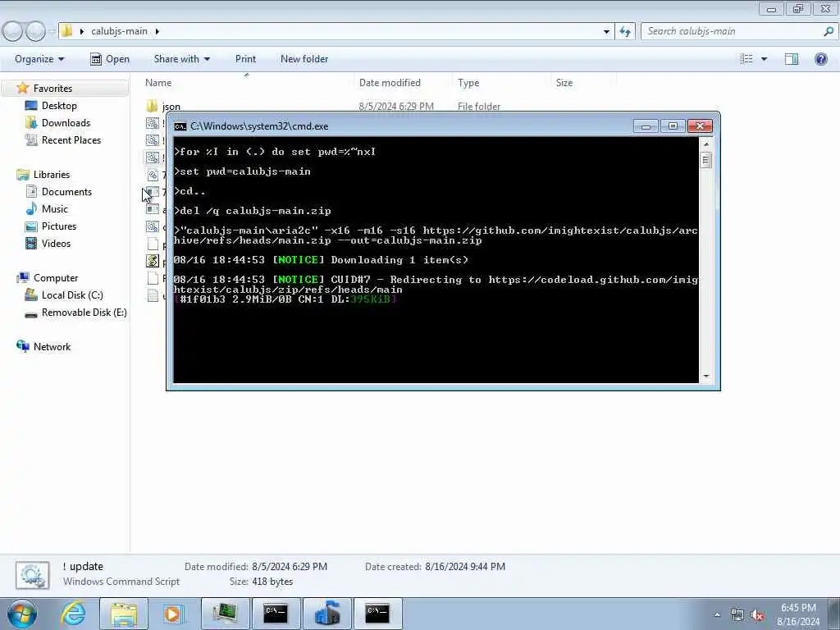
Task: Show hidden tray icons
Action: [717, 615]
